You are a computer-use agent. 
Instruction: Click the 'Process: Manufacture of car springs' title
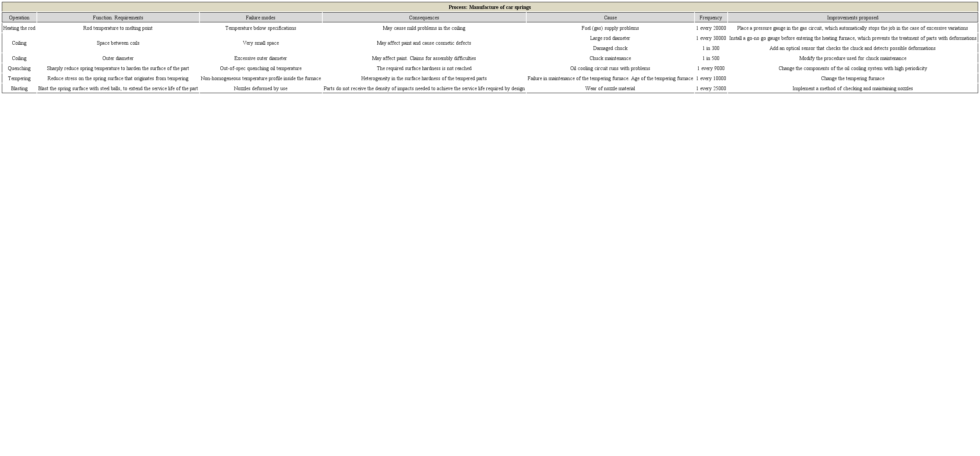(x=489, y=7)
